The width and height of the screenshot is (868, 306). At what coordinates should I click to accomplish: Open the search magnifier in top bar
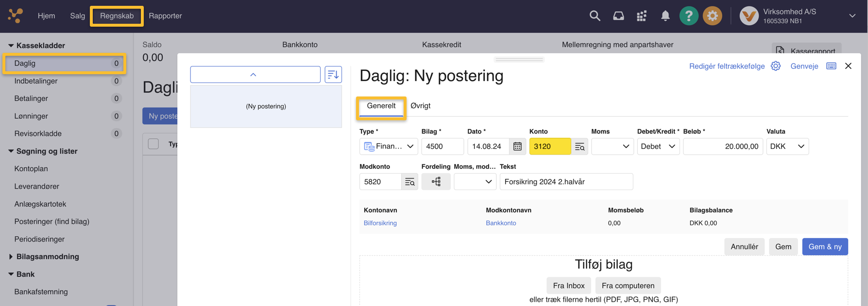point(595,16)
